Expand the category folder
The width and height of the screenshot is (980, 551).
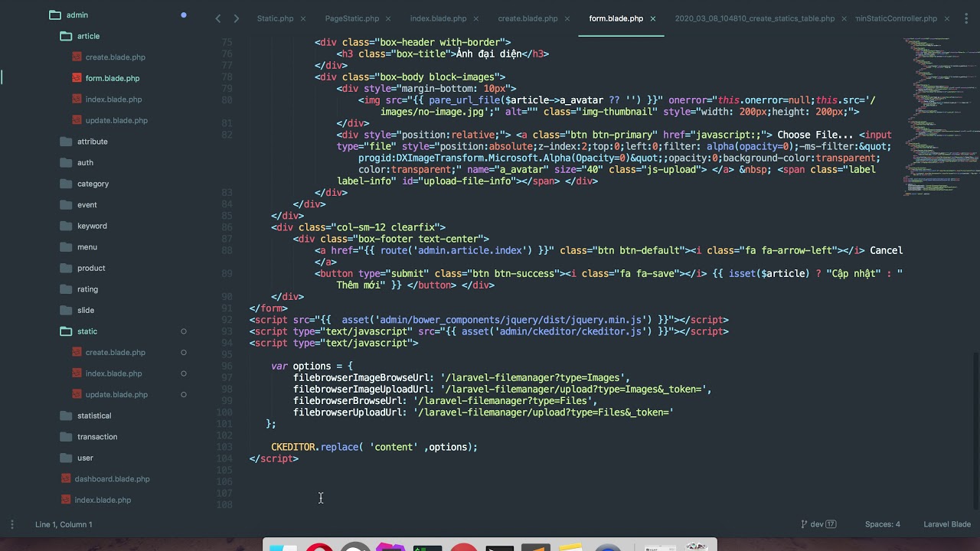[65, 184]
